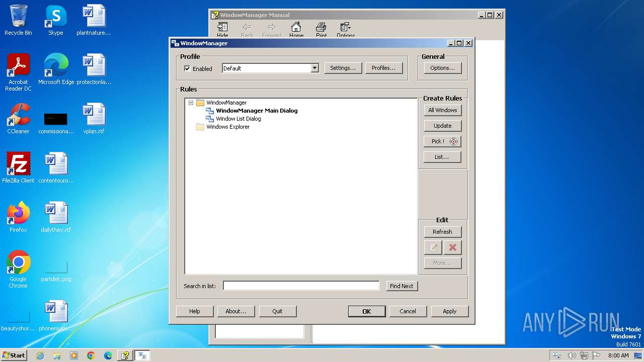Open Acrobat Reader DC desktop shortcut

click(18, 72)
